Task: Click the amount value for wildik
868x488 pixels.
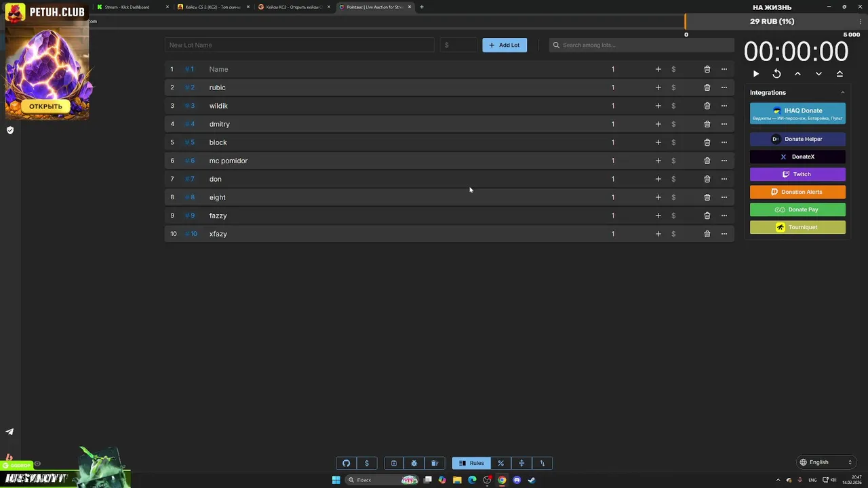Action: coord(613,106)
